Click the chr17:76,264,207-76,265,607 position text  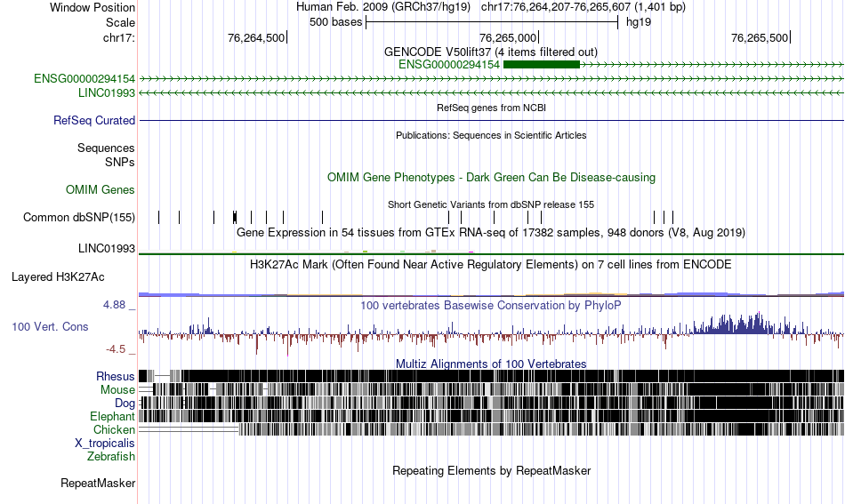tap(583, 7)
